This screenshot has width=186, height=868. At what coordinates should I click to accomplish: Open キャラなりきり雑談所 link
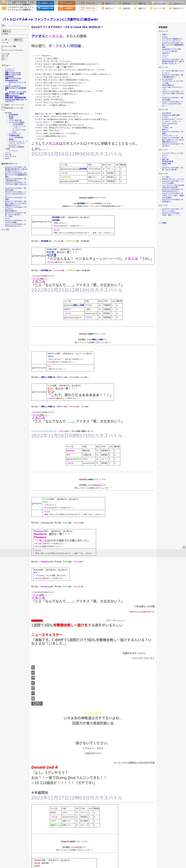17,122
